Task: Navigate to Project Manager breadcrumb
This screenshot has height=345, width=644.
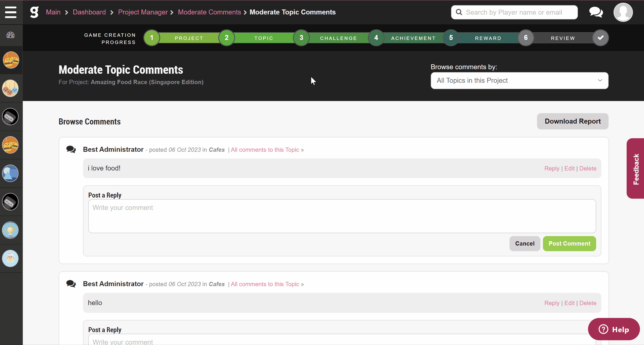Action: click(x=143, y=12)
